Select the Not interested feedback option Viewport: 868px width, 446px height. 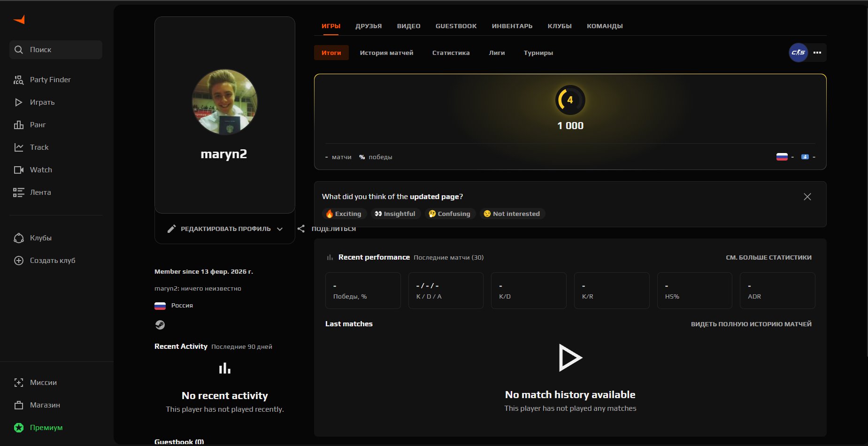(x=512, y=214)
